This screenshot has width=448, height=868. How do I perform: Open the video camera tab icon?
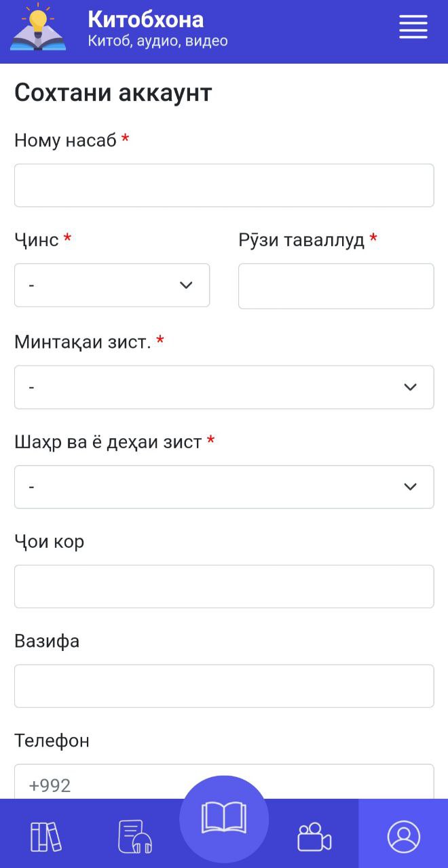(x=314, y=836)
